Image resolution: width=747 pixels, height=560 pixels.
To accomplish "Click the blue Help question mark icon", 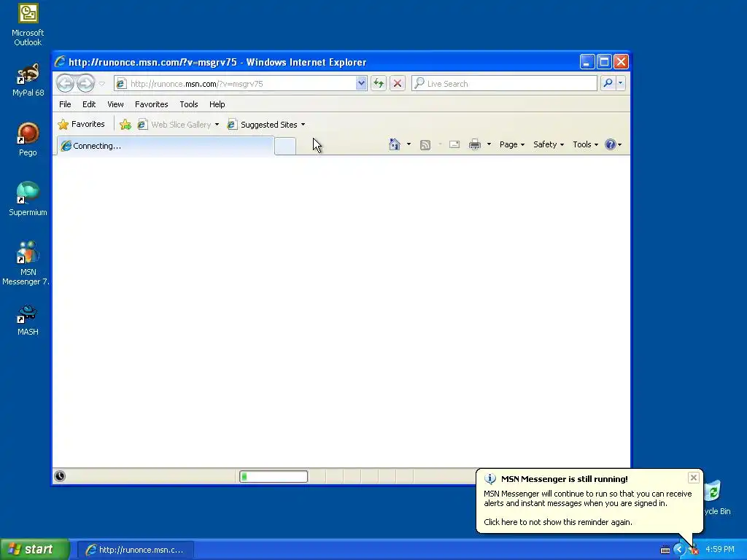I will click(x=610, y=144).
